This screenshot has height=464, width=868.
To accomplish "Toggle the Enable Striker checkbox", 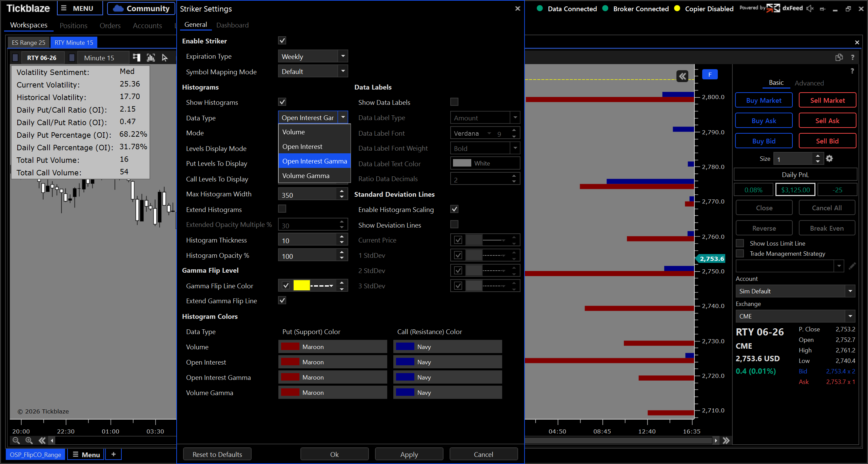I will [x=282, y=41].
